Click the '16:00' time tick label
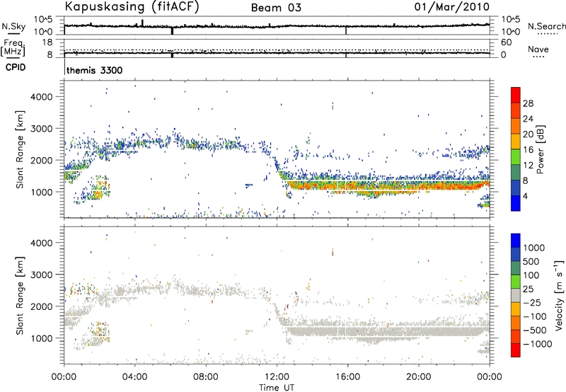The height and width of the screenshot is (392, 566). (x=347, y=377)
